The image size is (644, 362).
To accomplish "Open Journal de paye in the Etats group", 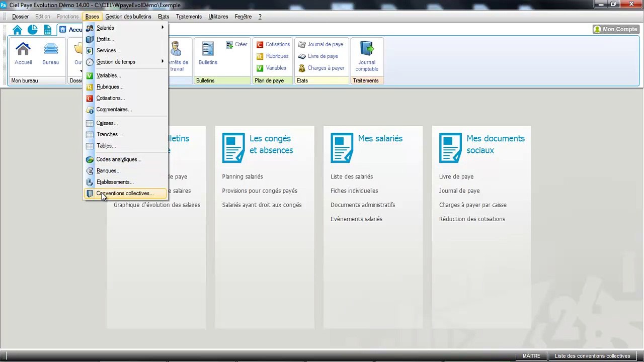I will pyautogui.click(x=320, y=45).
